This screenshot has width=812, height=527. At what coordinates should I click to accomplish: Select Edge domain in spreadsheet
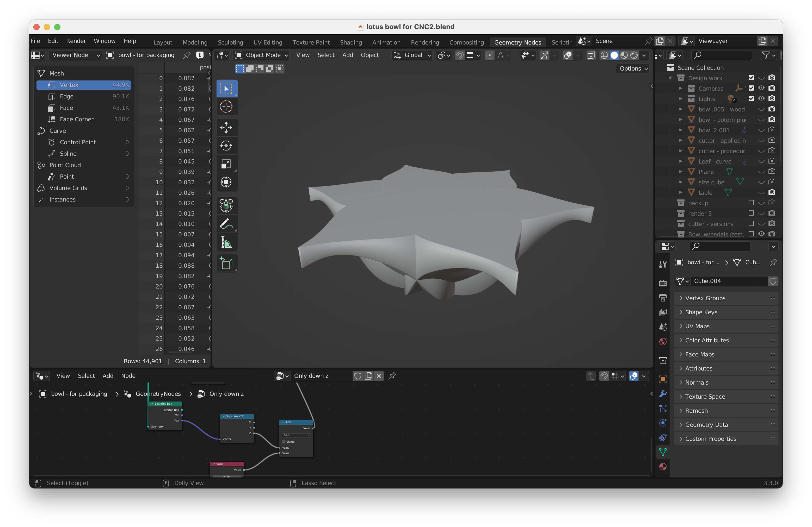84,96
